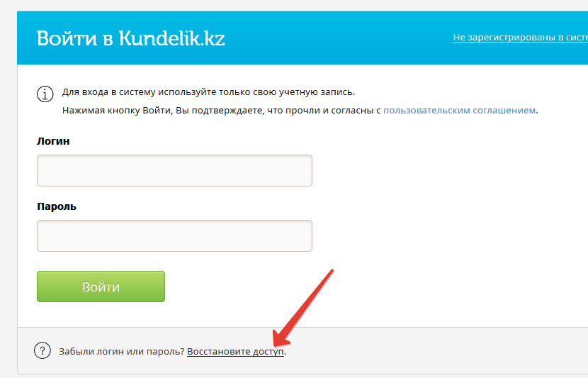Click the Забыли логин или пароль? text
588x378 pixels.
pyautogui.click(x=122, y=352)
